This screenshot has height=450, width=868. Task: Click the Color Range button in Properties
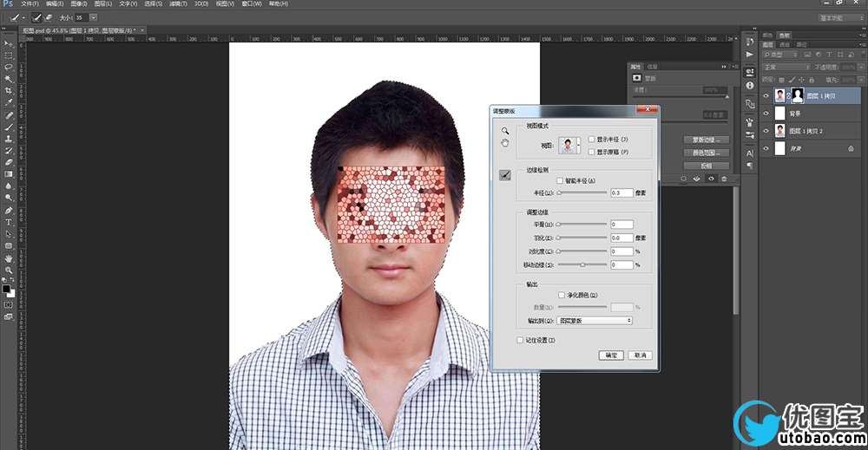pyautogui.click(x=707, y=153)
